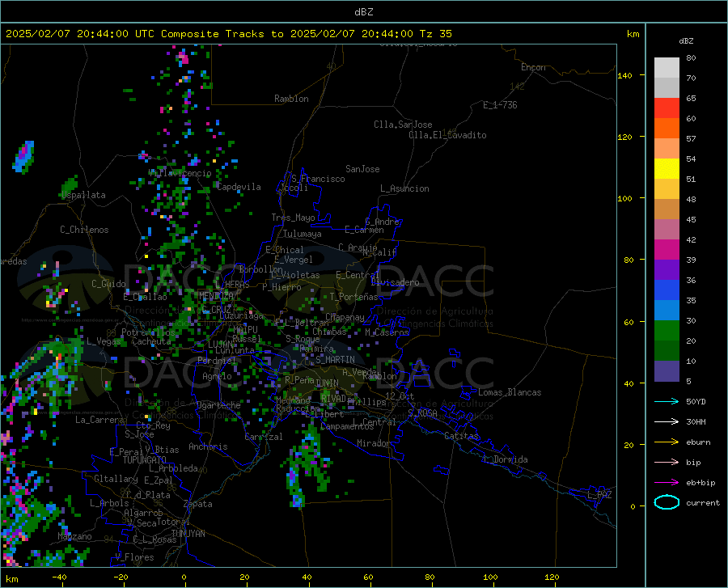Viewport: 728px width, 588px height.
Task: Click the 'Catitas' map label
Action: click(x=461, y=436)
